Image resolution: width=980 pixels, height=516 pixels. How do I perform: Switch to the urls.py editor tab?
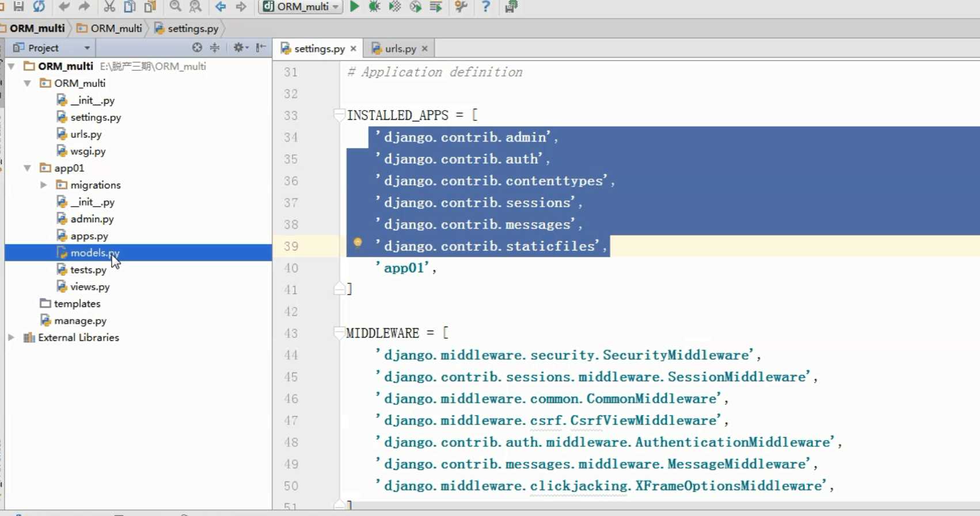(x=399, y=48)
